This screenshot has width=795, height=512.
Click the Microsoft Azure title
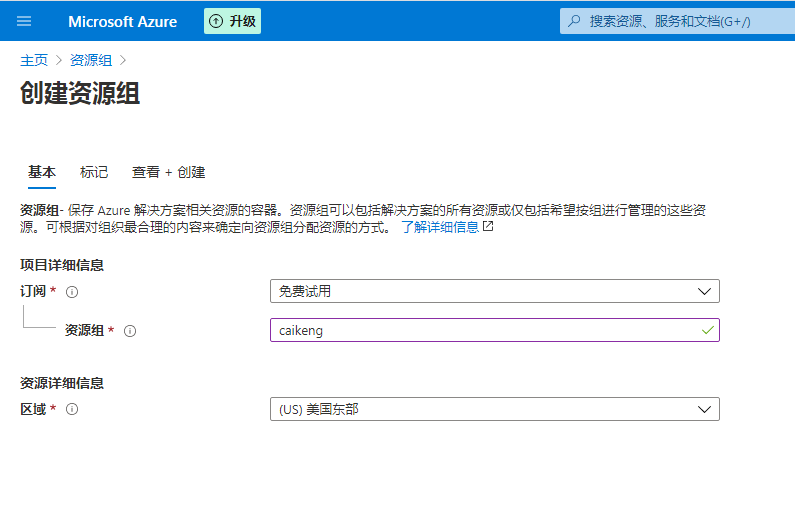(x=123, y=21)
